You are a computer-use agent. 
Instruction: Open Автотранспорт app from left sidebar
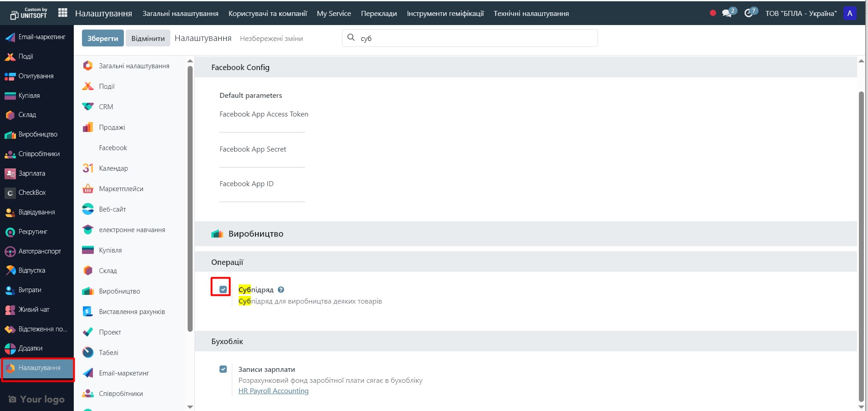[x=39, y=251]
